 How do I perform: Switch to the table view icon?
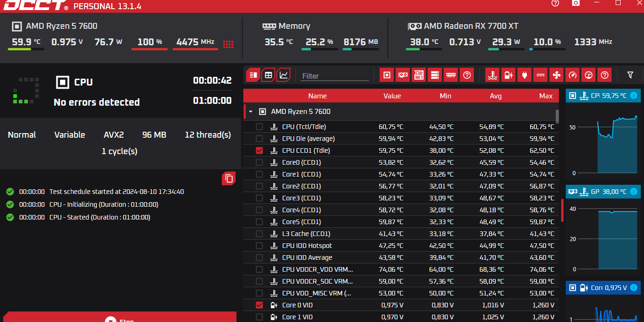268,75
